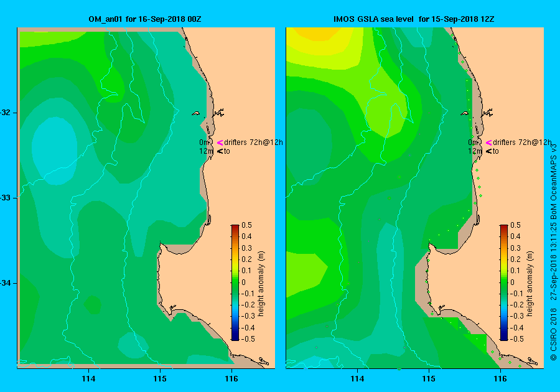The height and width of the screenshot is (392, 560).
Task: Click the black 12m arrow in right map legend
Action: [x=488, y=151]
